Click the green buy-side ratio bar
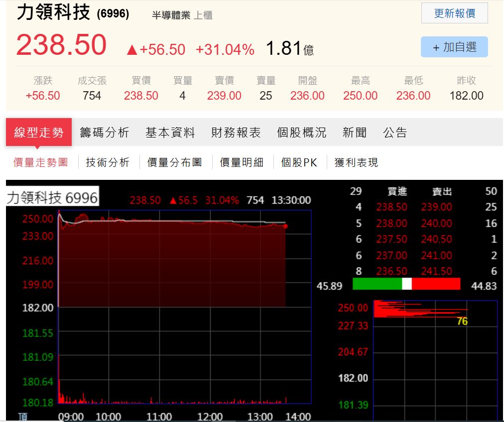The image size is (504, 422). click(x=378, y=284)
